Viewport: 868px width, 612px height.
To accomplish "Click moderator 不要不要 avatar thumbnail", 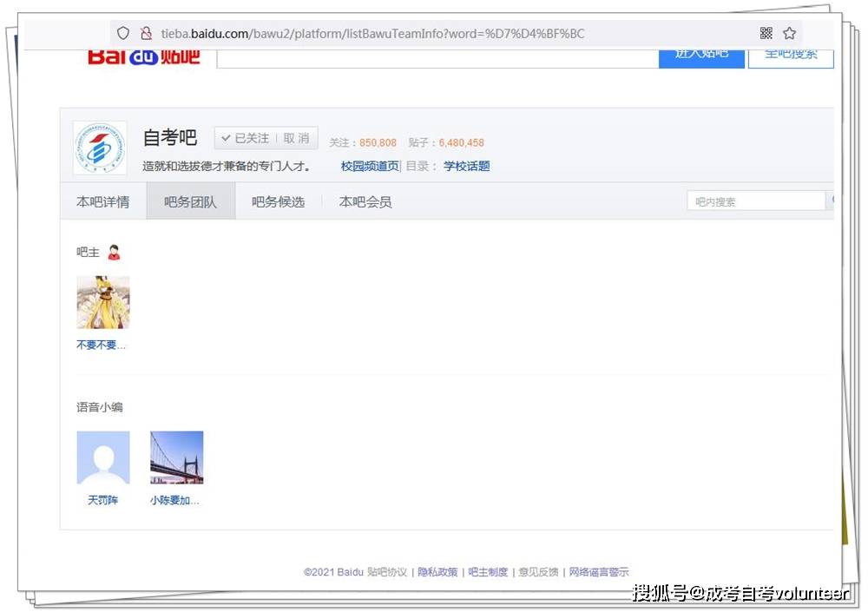I will click(x=102, y=302).
